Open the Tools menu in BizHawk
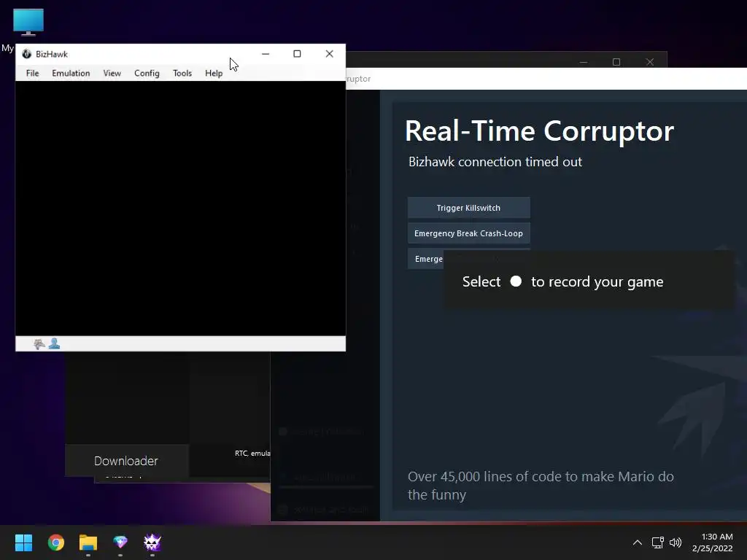 tap(182, 74)
